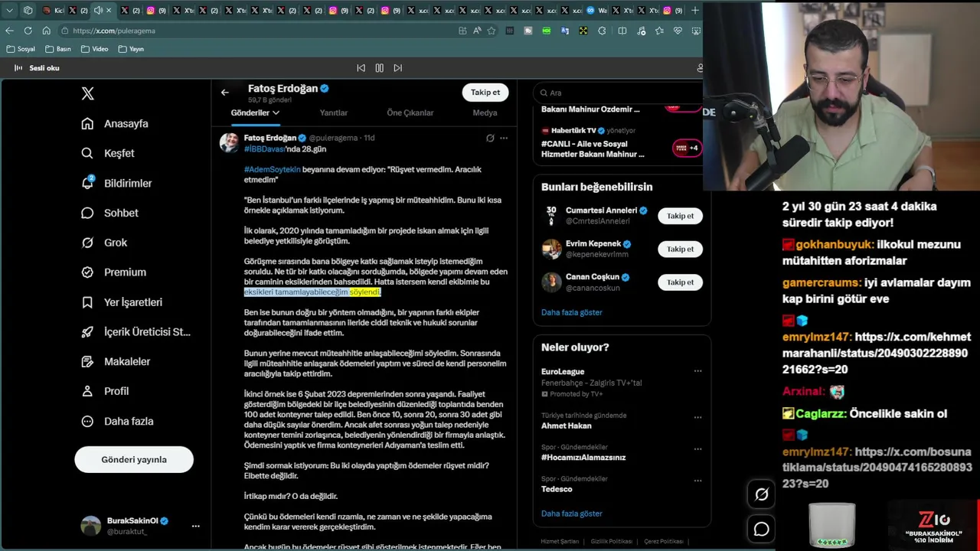The height and width of the screenshot is (551, 980).
Task: Open Anasayfa home page
Action: 116,123
